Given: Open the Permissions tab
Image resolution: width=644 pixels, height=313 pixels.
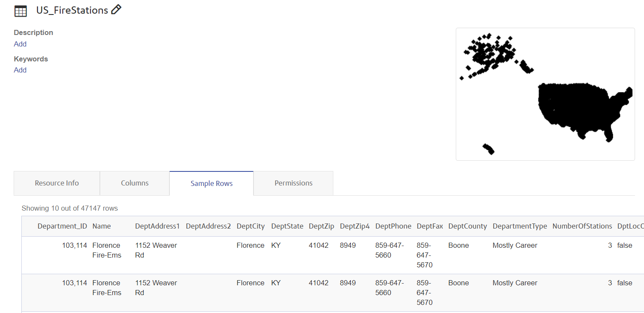Looking at the screenshot, I should click(294, 183).
